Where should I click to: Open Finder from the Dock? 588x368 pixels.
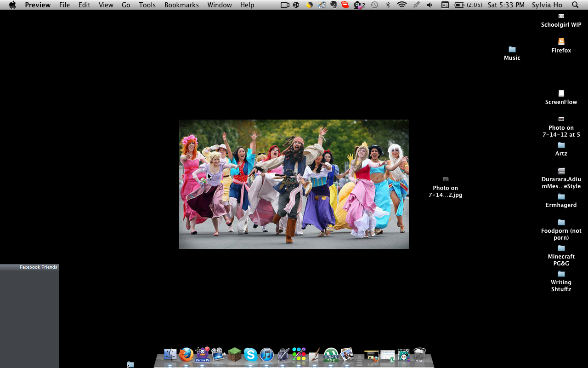click(x=170, y=354)
